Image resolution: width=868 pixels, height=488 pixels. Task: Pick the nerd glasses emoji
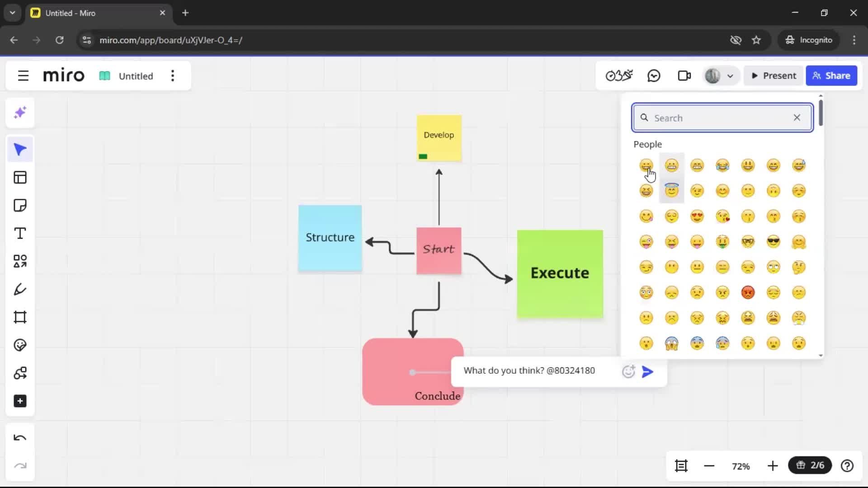coord(748,242)
